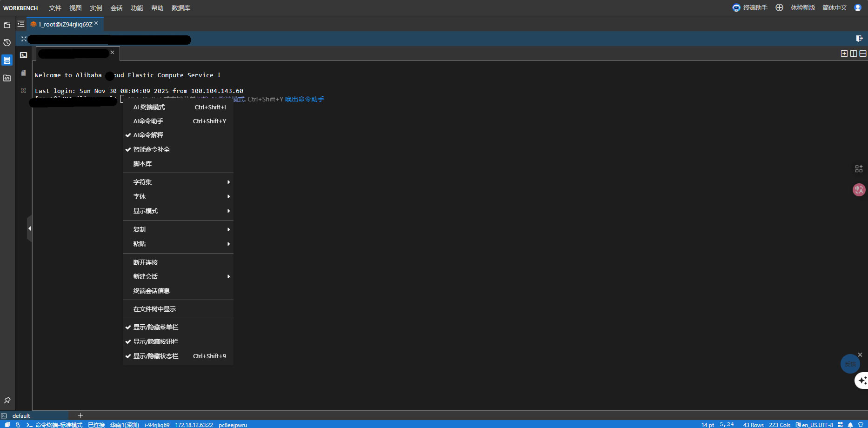Viewport: 868px width, 428px height.
Task: Expand the 字符集 submenu
Action: (178, 182)
